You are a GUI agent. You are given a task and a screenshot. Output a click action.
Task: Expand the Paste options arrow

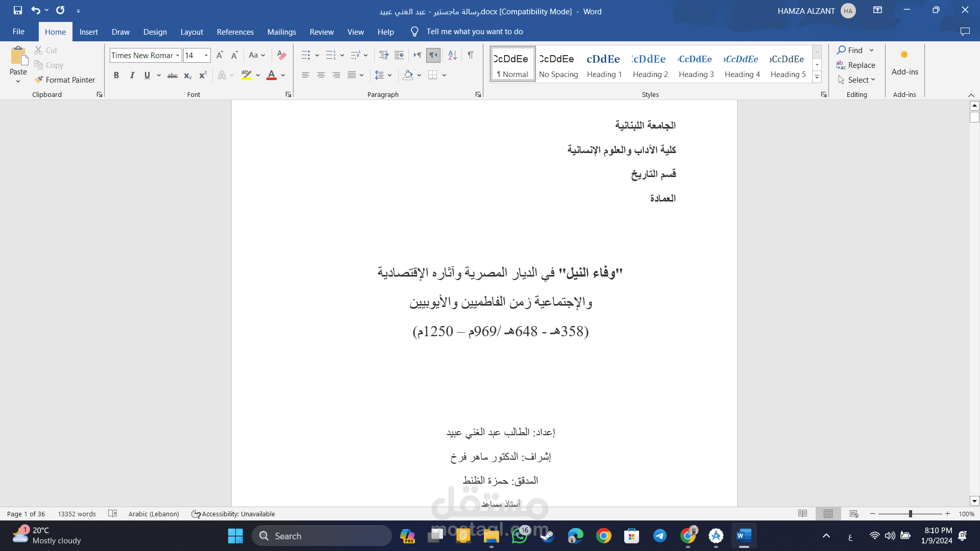pos(18,81)
